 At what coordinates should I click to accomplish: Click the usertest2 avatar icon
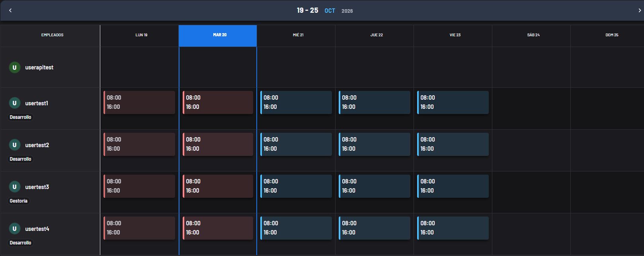15,145
